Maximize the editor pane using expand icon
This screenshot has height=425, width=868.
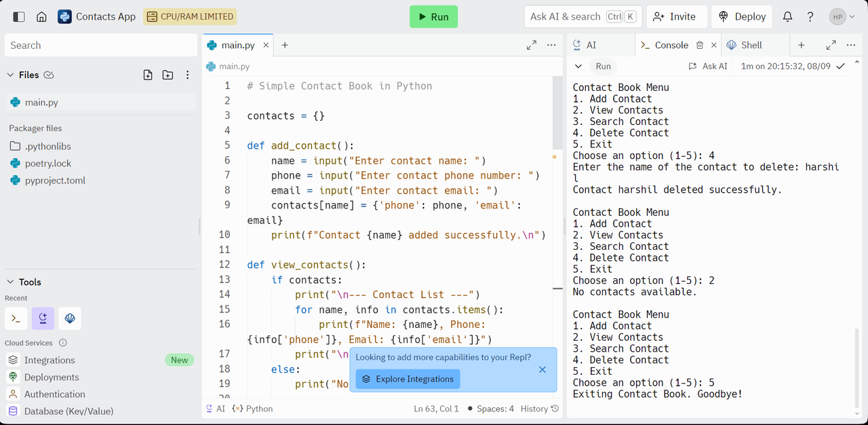point(532,45)
